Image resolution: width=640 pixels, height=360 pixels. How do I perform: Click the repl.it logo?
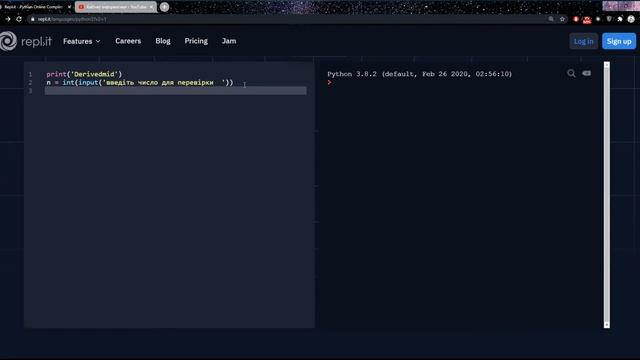(26, 41)
